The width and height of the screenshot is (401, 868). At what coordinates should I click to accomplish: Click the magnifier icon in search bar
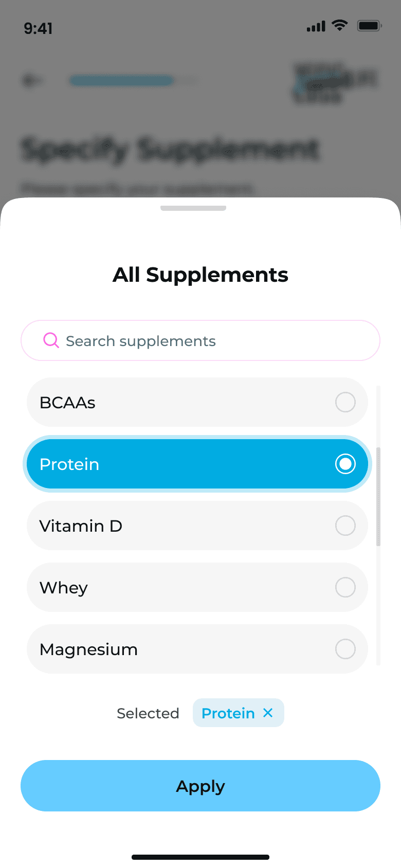point(51,340)
